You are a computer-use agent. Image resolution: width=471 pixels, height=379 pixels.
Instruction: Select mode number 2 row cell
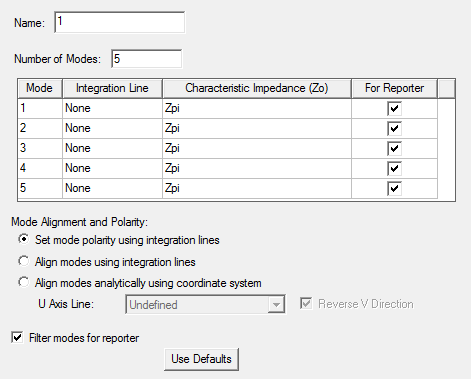pos(40,128)
